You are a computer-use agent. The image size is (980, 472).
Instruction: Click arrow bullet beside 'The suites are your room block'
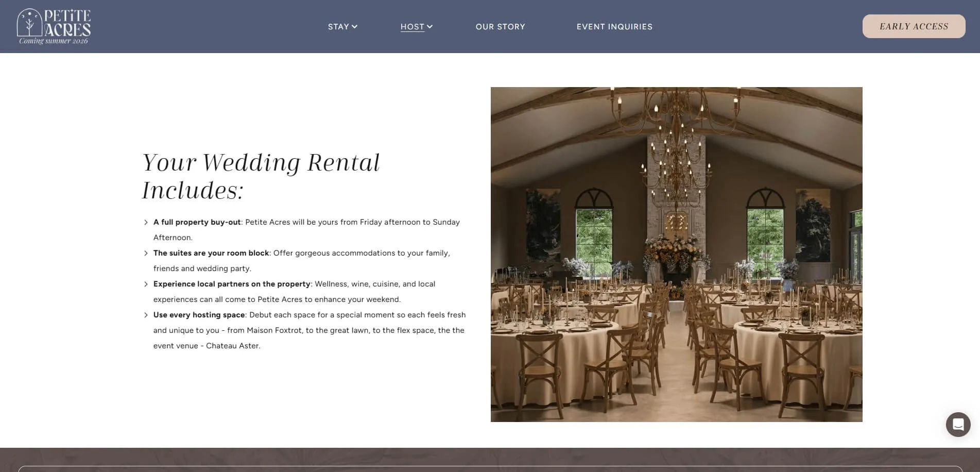click(x=146, y=254)
